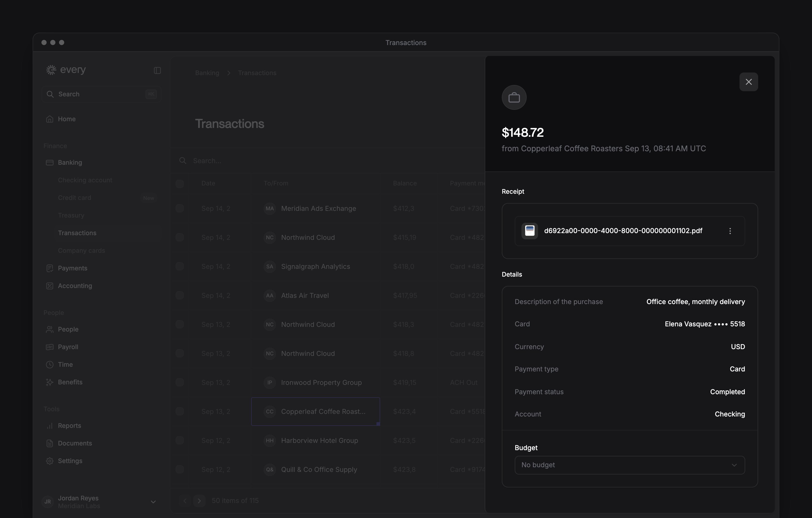Click the Accounting icon
The width and height of the screenshot is (812, 518).
coord(49,286)
